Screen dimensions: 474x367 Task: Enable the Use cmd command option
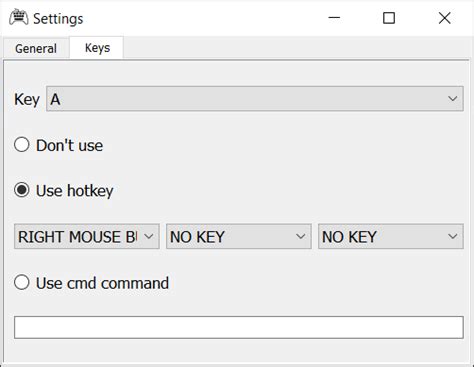pyautogui.click(x=22, y=282)
